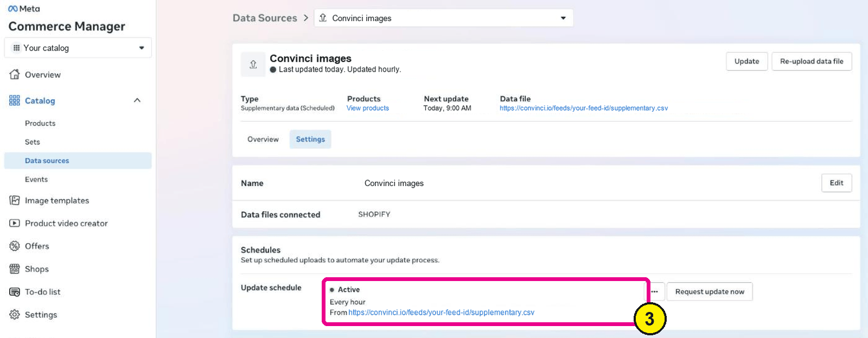
Task: Click Edit next to the Name
Action: pos(837,183)
